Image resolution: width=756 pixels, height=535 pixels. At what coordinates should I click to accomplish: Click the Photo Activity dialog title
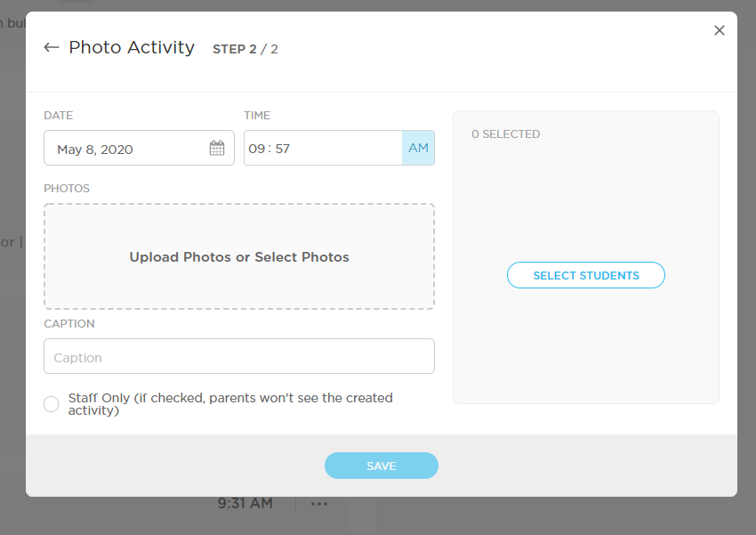point(130,47)
